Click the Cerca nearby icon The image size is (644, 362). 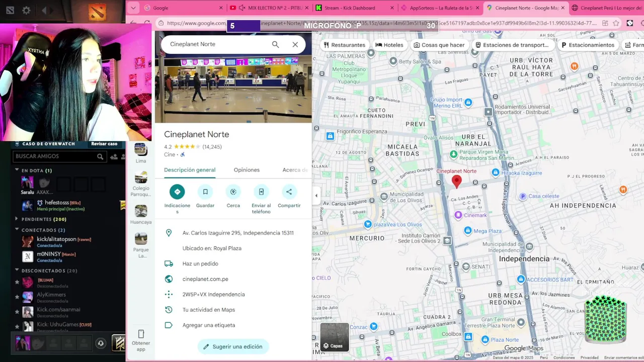pos(233,192)
